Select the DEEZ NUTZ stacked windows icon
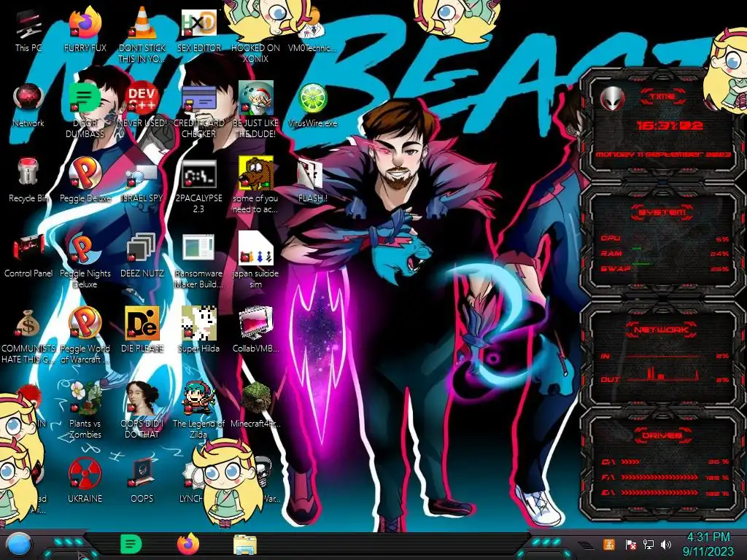747x560 pixels. (x=142, y=256)
